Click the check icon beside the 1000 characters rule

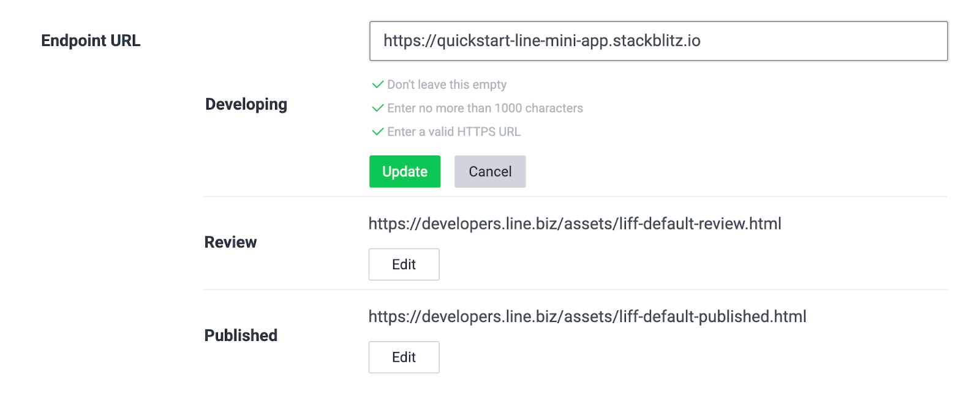coord(378,108)
